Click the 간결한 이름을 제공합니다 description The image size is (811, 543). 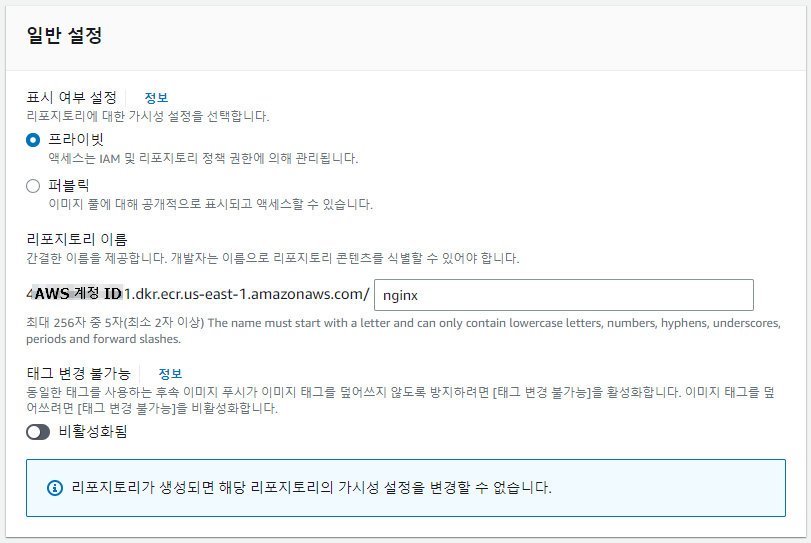273,258
